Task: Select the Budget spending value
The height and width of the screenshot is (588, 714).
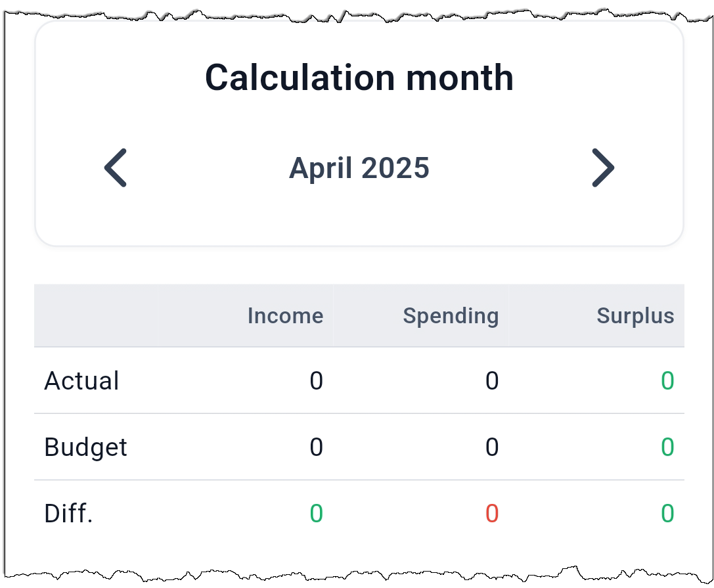Action: [x=492, y=447]
